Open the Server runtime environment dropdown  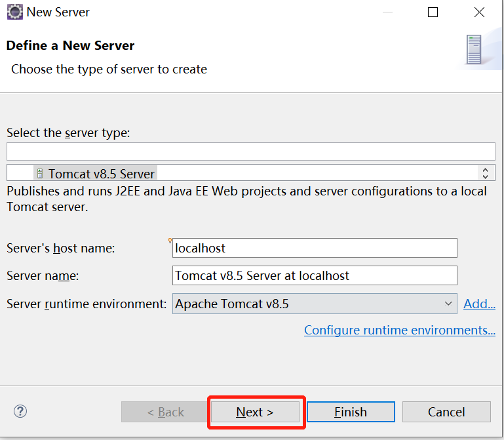(315, 304)
